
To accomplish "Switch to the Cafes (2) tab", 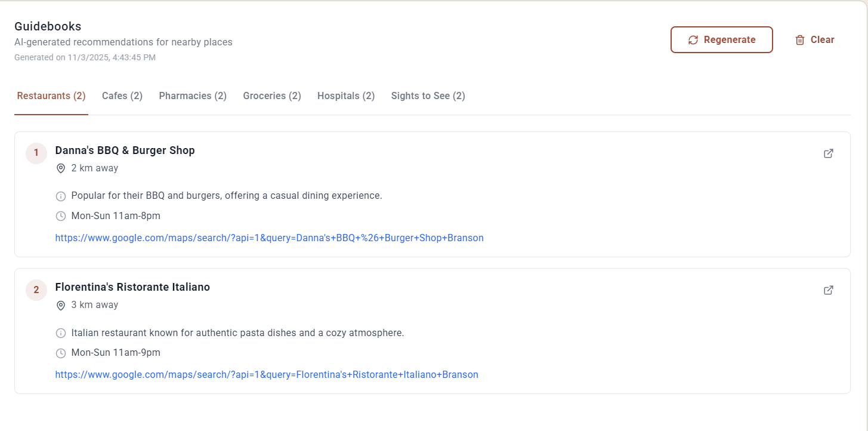I will click(122, 96).
